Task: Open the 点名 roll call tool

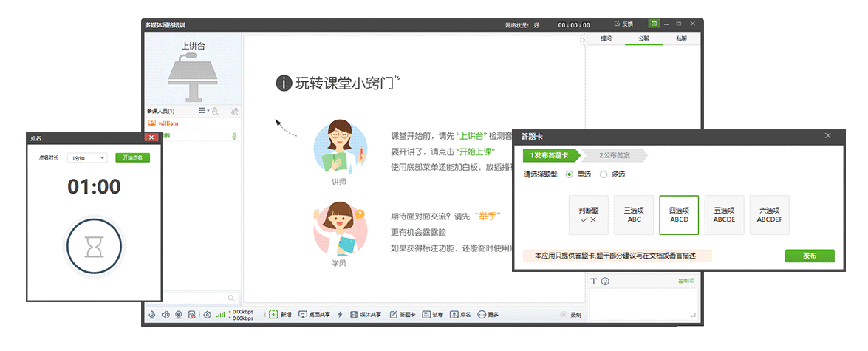Action: coord(460,315)
